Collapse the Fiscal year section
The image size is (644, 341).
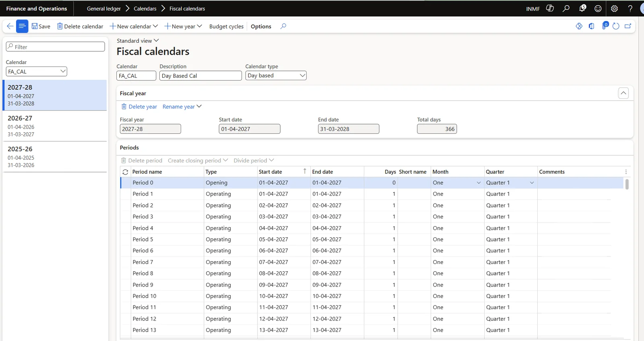[x=623, y=93]
